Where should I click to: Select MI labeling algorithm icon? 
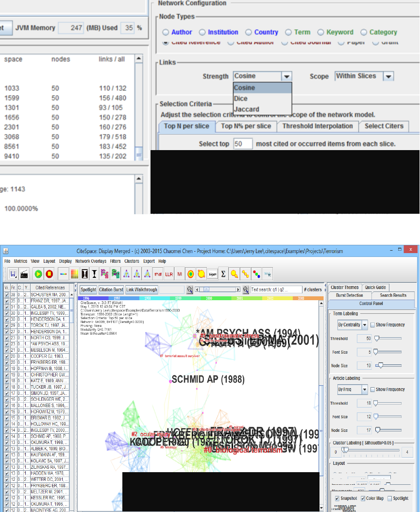(180, 274)
